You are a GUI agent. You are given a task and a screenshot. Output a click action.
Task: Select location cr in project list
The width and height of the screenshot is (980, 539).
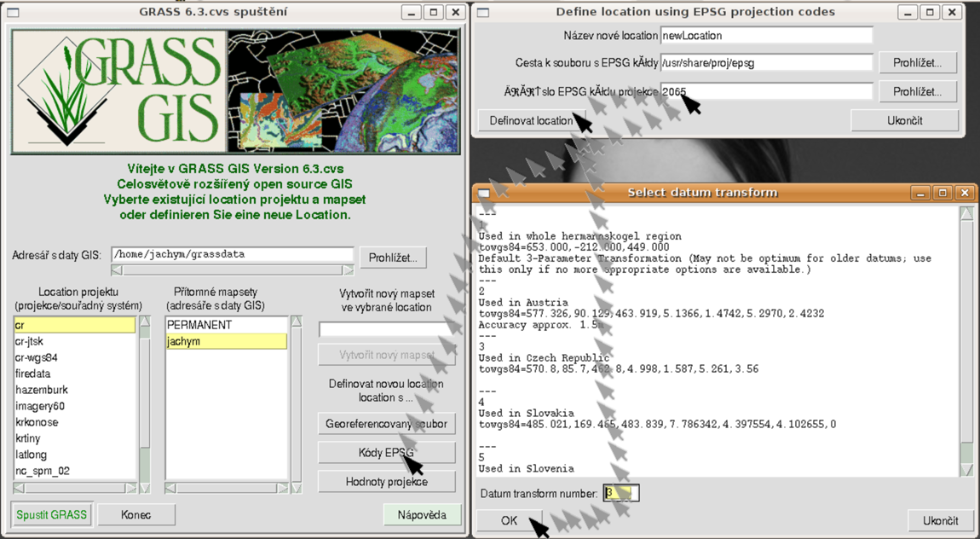tap(74, 325)
